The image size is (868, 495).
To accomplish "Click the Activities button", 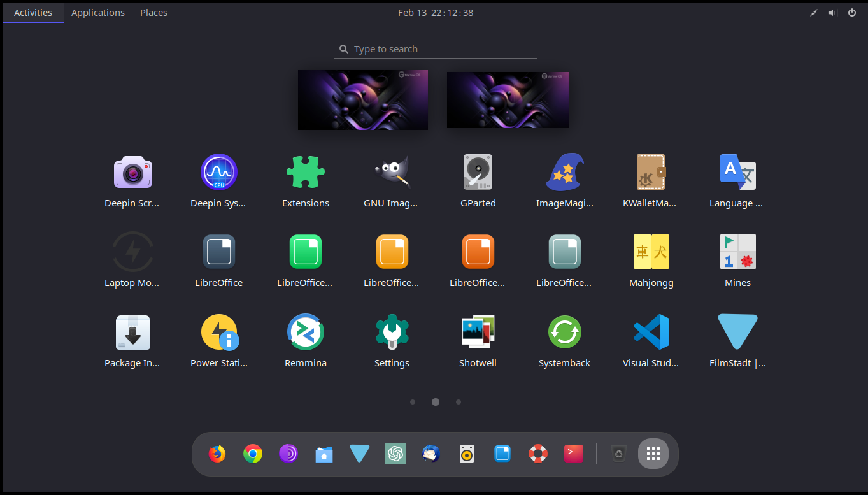I will (x=33, y=13).
